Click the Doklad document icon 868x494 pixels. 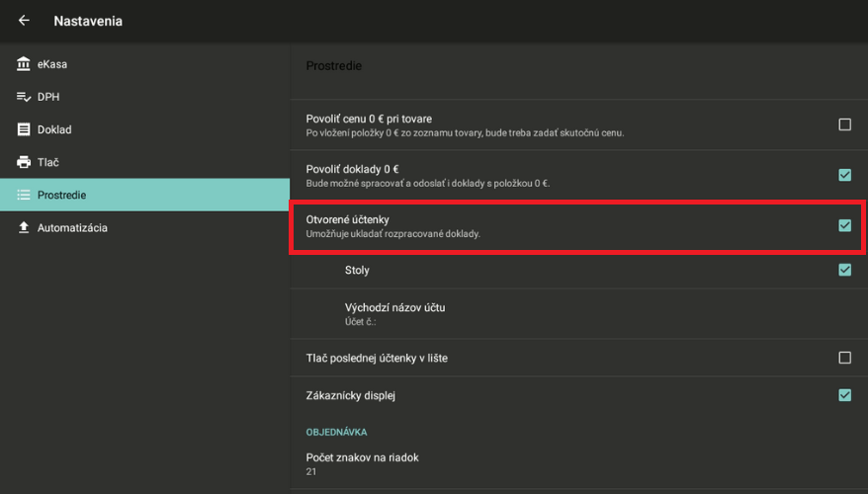pos(24,129)
